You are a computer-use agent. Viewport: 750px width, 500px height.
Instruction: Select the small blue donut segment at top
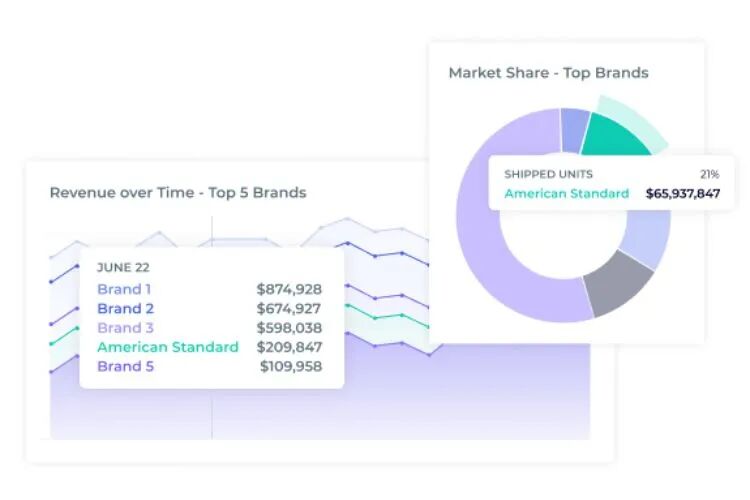(x=575, y=130)
